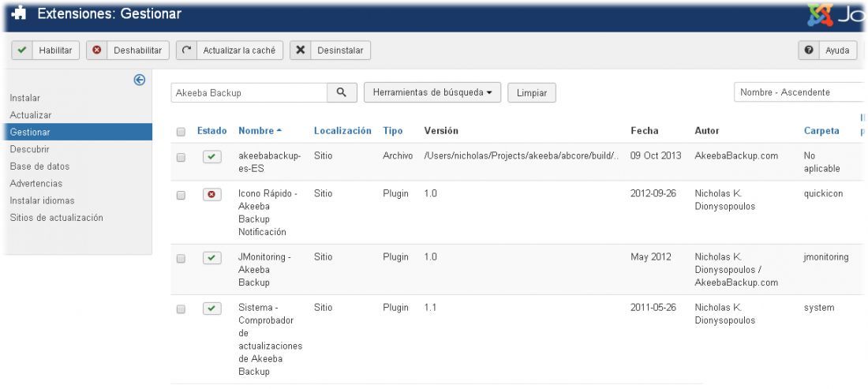The image size is (868, 389).
Task: Click the Deshabilitar button
Action: [x=127, y=50]
